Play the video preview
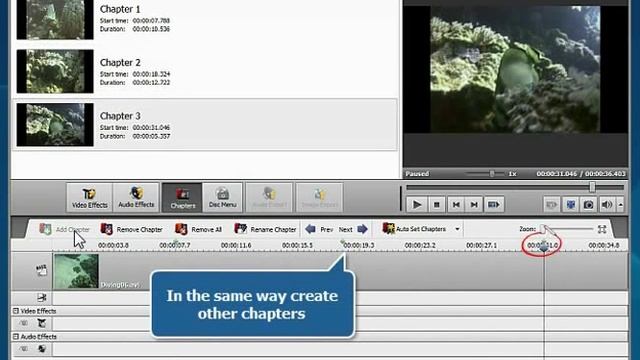 pos(417,204)
